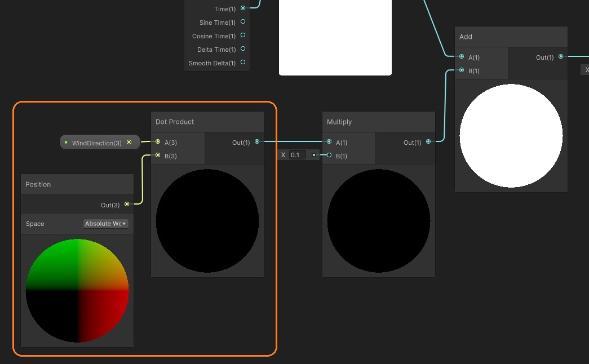This screenshot has height=364, width=589.
Task: Click Add node Out(1) output port
Action: point(561,57)
